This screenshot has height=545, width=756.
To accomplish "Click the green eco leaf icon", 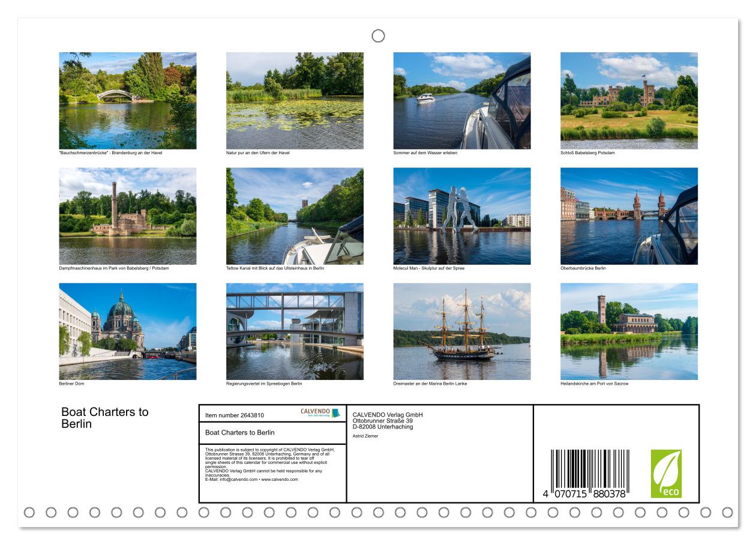I will [666, 474].
